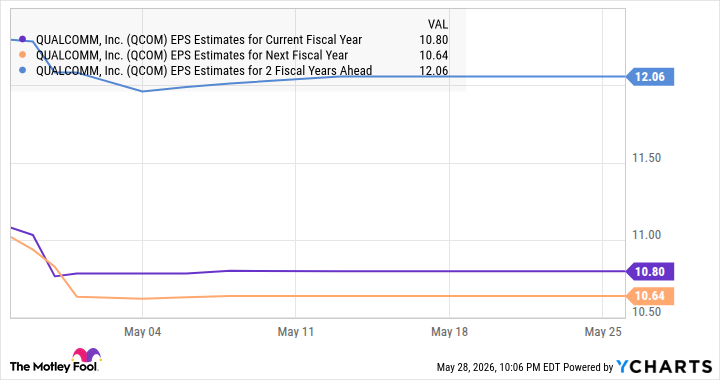
Task: Click the blue 12.06 end-value flag
Action: (x=650, y=77)
